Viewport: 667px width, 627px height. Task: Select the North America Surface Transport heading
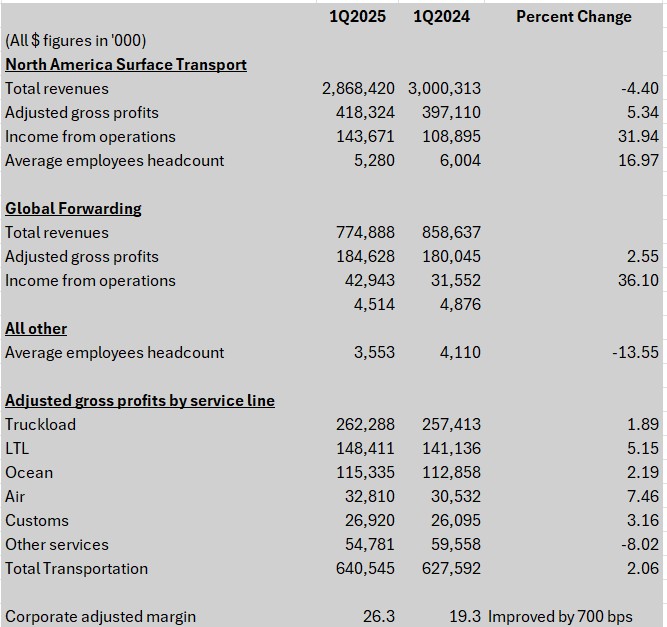(126, 65)
